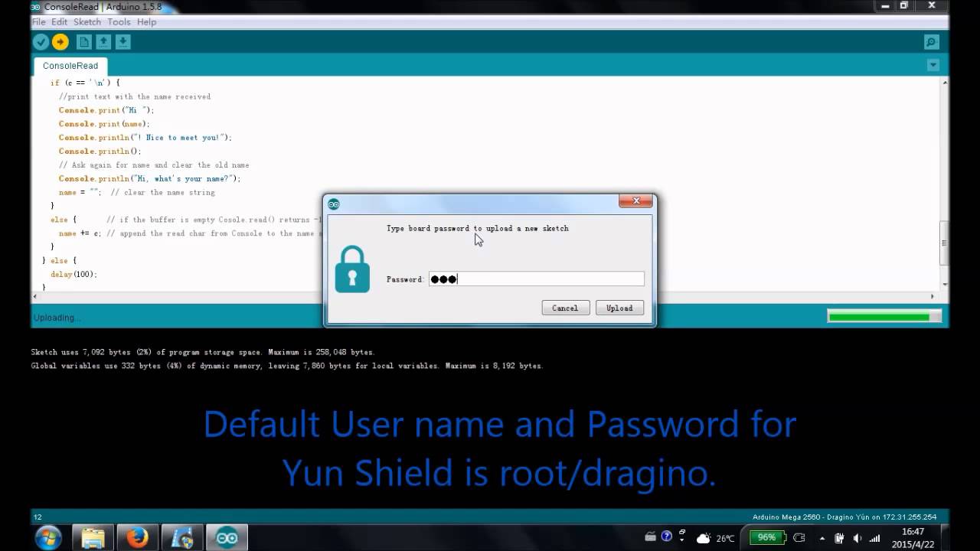Switch to Arduino IDE taskbar icon
Image resolution: width=980 pixels, height=551 pixels.
coord(227,537)
